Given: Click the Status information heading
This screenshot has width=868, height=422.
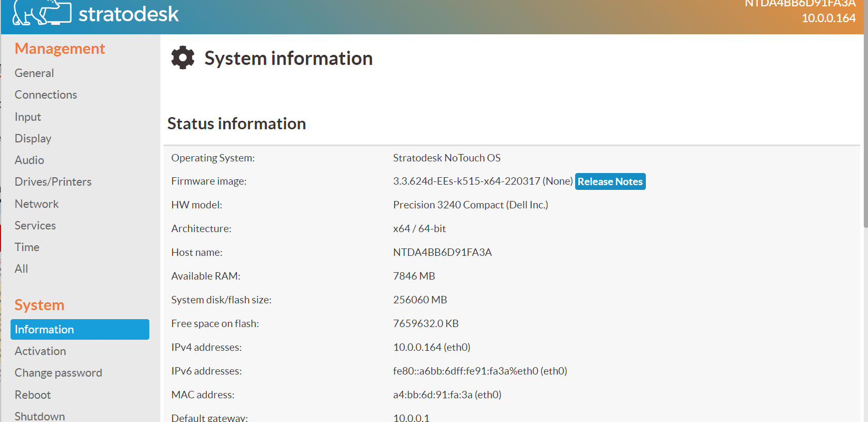Looking at the screenshot, I should pyautogui.click(x=236, y=123).
